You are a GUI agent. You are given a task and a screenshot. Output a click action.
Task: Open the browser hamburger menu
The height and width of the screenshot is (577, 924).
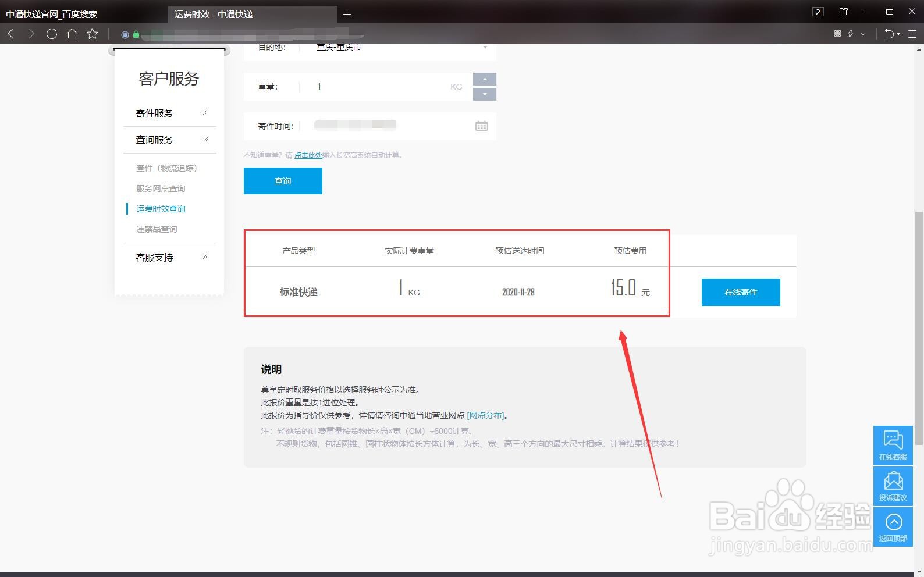912,34
